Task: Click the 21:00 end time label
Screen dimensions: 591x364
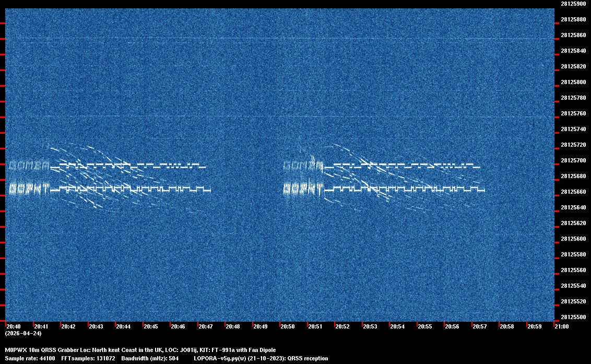Action: tap(561, 326)
